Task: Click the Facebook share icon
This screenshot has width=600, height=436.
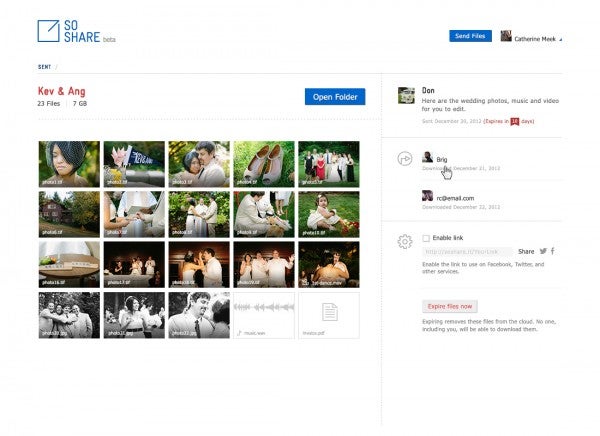Action: [x=553, y=251]
